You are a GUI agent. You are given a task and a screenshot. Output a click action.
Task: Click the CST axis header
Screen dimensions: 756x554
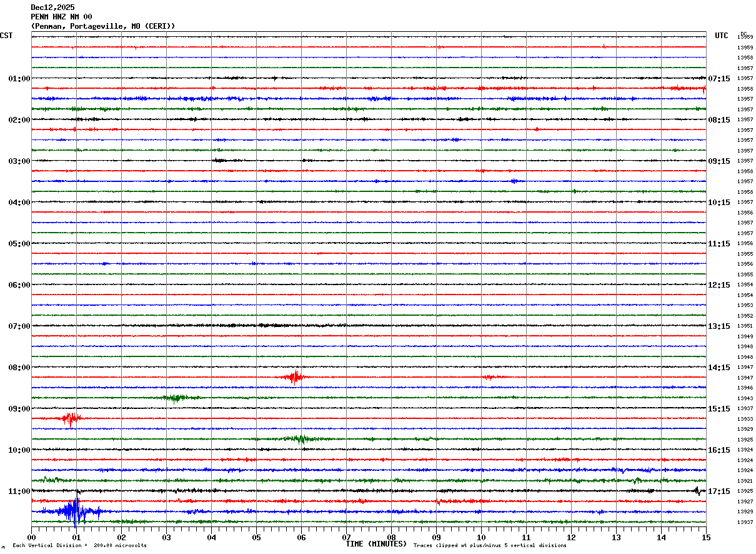(6, 36)
